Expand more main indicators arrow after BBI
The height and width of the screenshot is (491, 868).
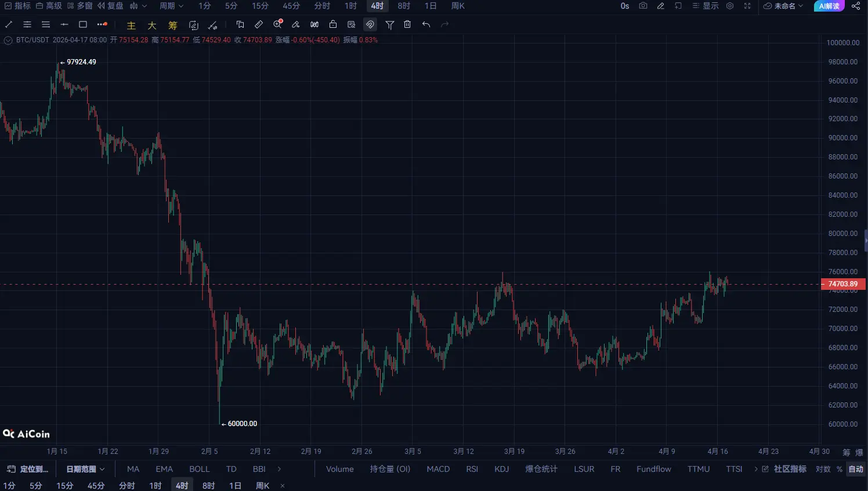click(279, 469)
